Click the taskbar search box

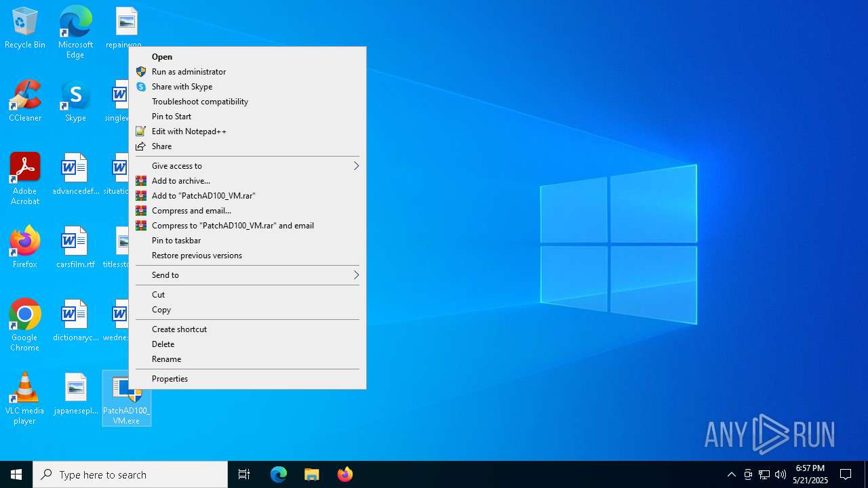tap(130, 474)
